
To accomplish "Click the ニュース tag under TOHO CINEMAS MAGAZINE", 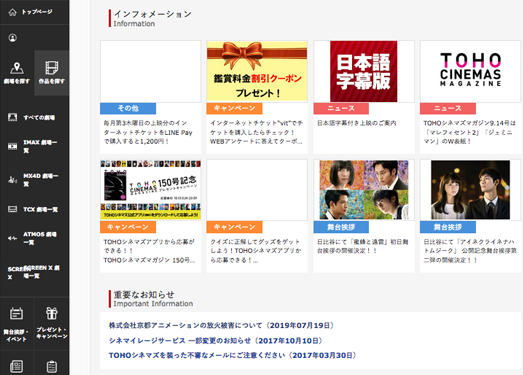I will coord(448,108).
